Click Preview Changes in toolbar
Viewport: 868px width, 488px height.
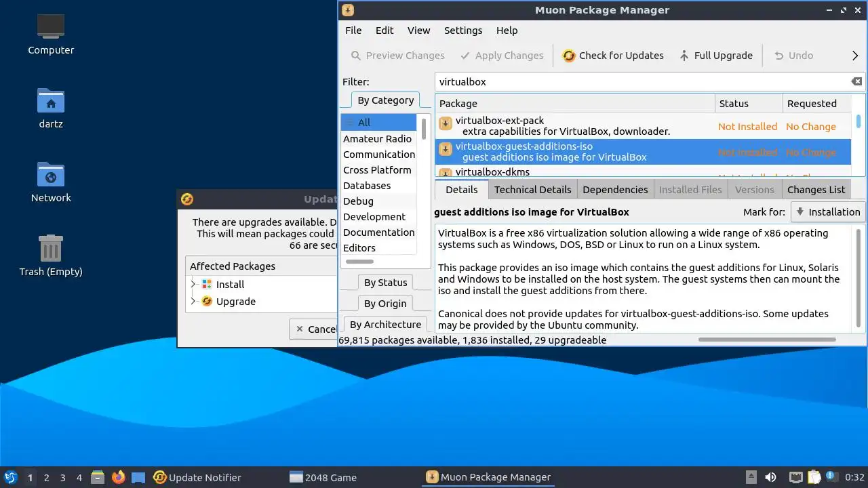[x=397, y=56]
